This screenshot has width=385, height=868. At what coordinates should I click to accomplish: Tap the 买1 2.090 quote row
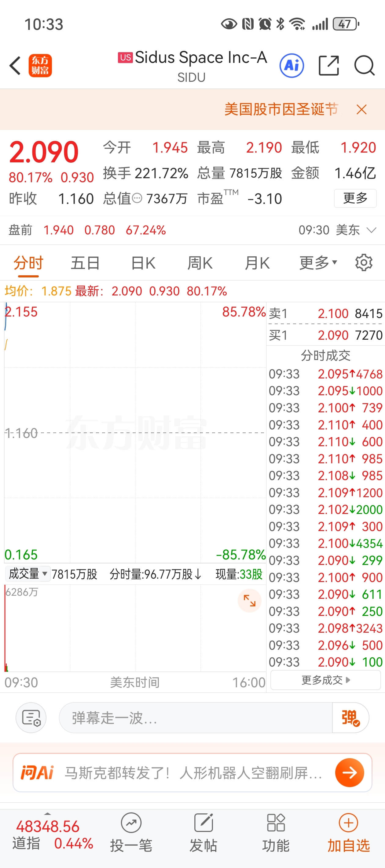point(325,335)
